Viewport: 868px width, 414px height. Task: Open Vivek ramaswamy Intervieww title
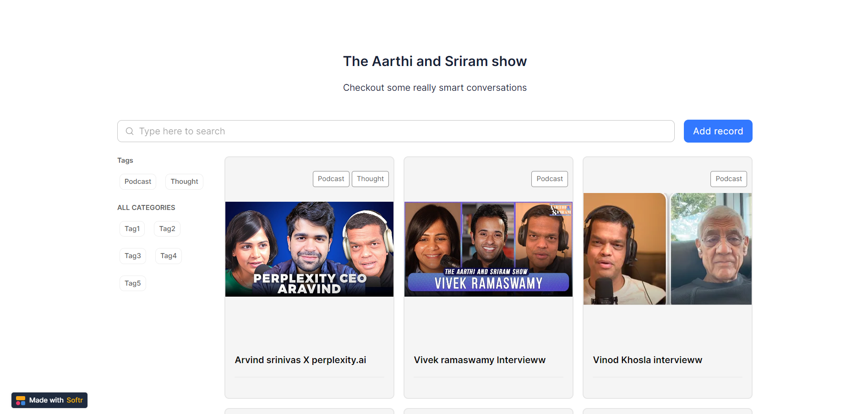pyautogui.click(x=480, y=360)
